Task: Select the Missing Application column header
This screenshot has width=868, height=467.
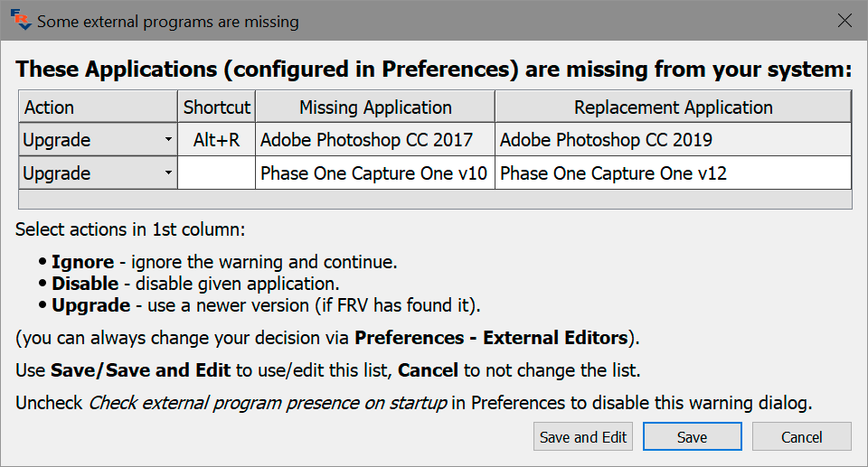Action: (x=375, y=107)
